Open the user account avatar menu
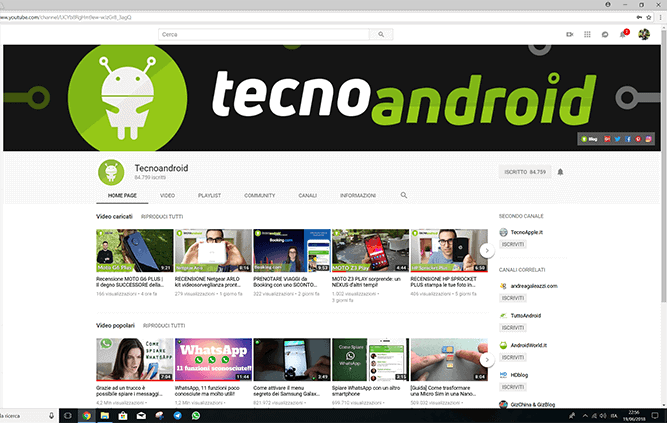The image size is (667, 423). coord(644,34)
